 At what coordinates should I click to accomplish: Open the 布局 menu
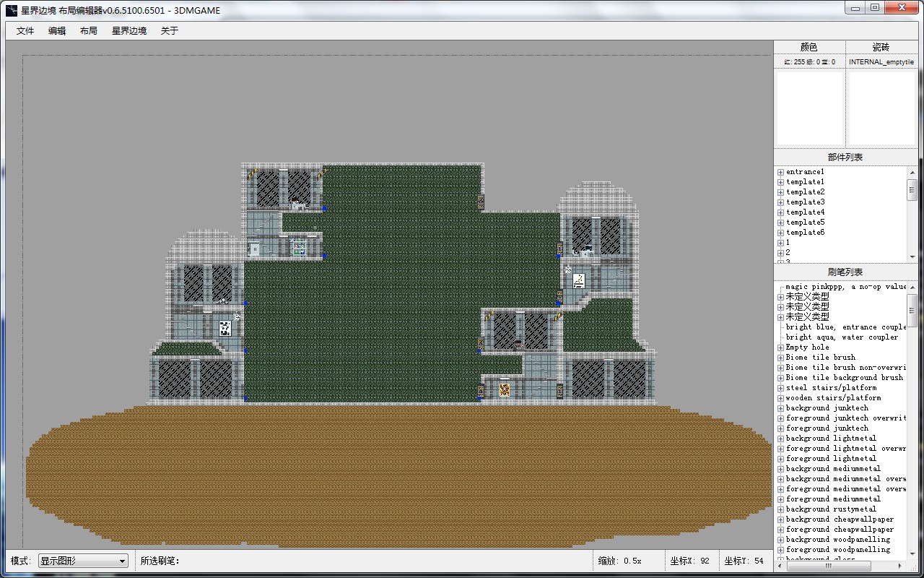pyautogui.click(x=89, y=31)
